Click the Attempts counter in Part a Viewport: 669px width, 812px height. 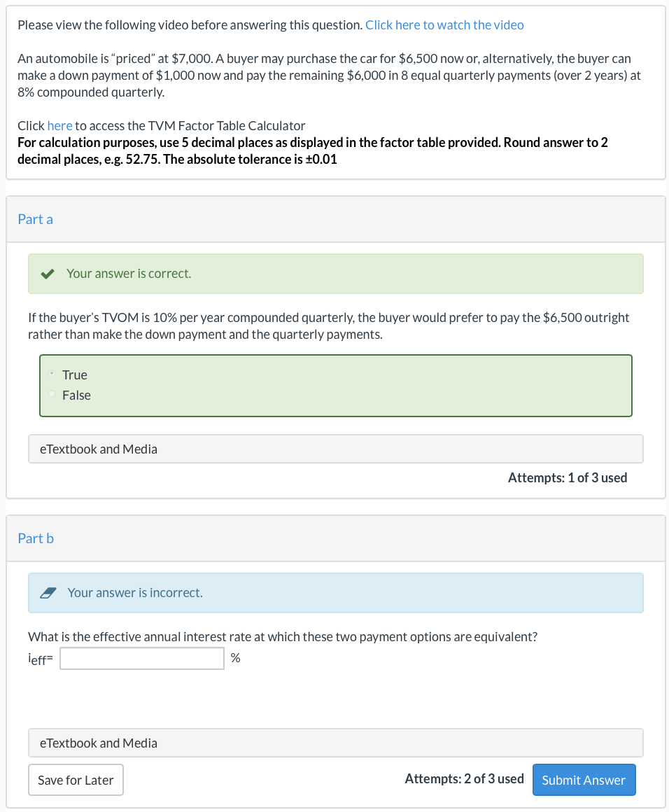pos(568,477)
